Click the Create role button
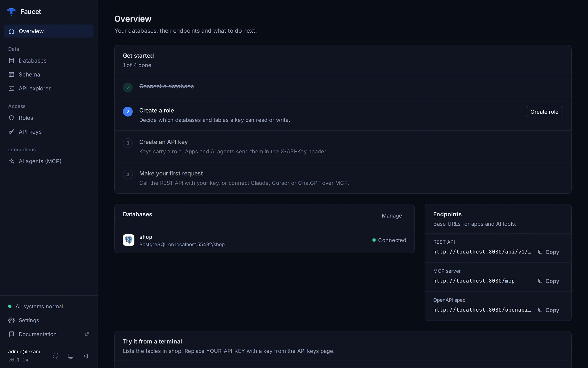Screen dimensions: 588x368 pyautogui.click(x=544, y=112)
